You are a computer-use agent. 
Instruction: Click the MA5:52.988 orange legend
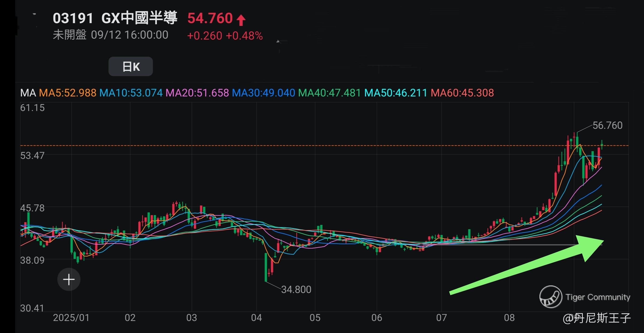(68, 93)
